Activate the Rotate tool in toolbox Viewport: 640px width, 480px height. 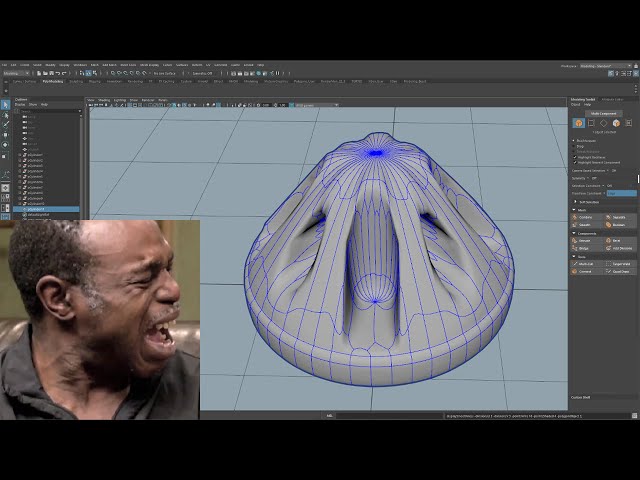5,144
